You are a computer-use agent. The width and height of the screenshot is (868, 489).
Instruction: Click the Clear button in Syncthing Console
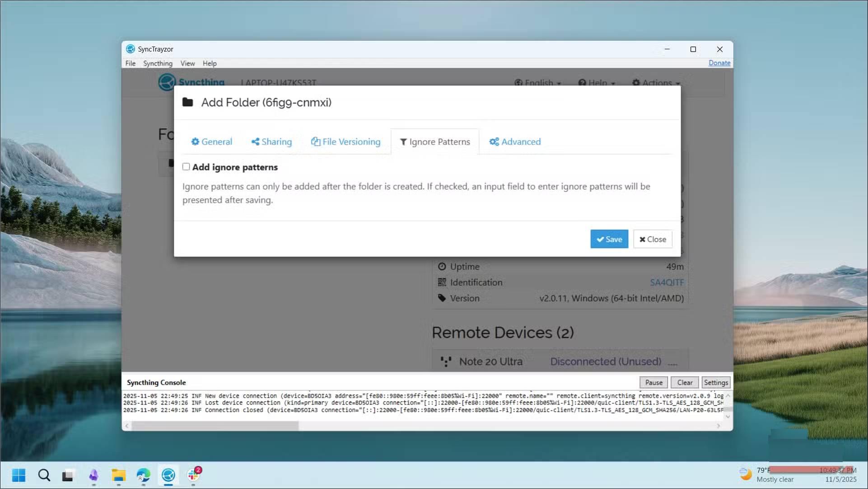[684, 382]
